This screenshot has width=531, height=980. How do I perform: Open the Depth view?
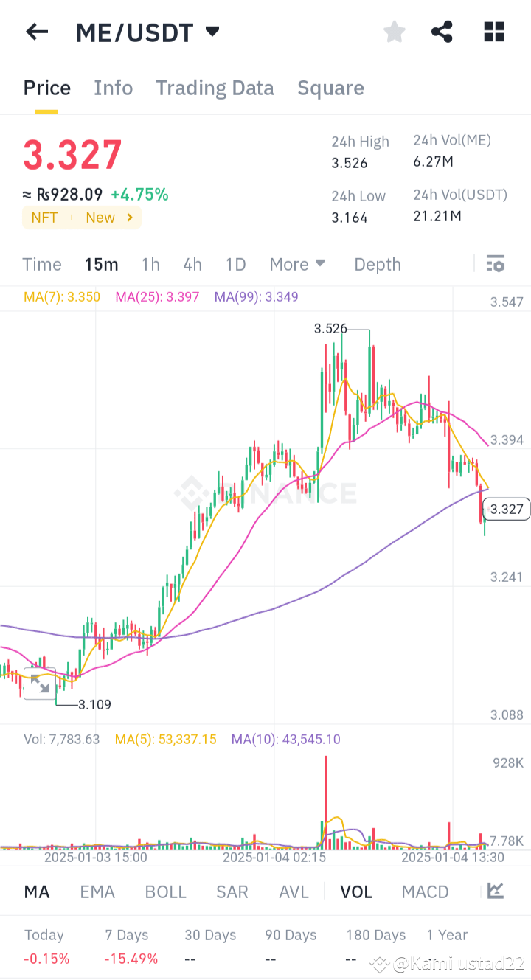(377, 263)
